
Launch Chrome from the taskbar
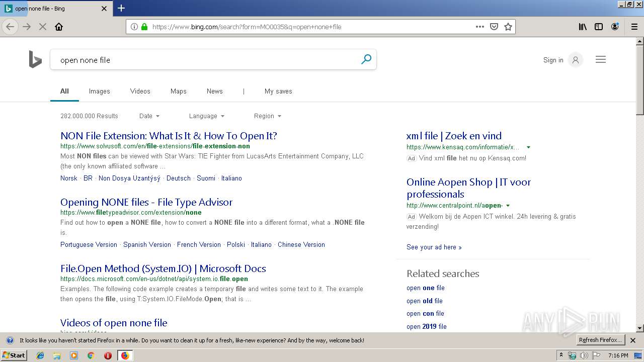click(91, 355)
